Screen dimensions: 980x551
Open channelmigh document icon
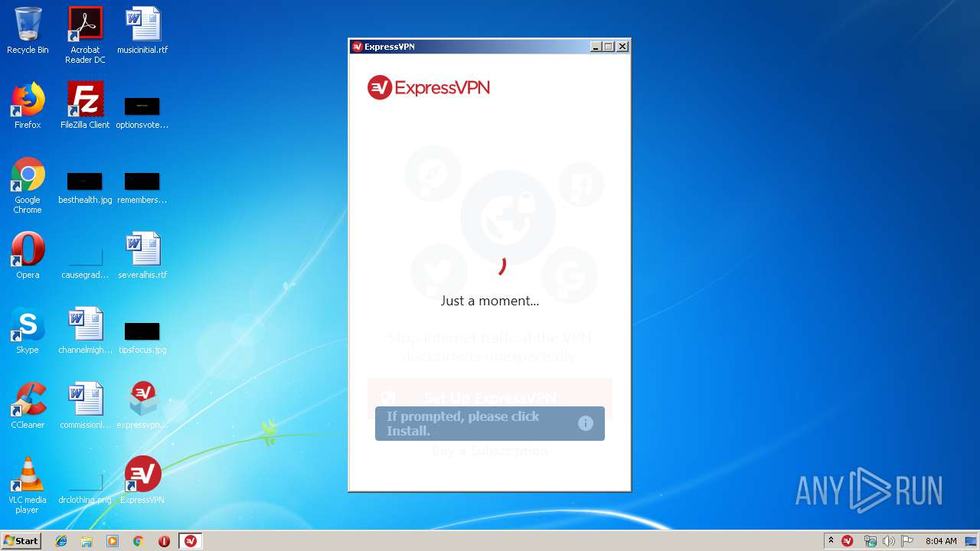[x=85, y=331]
